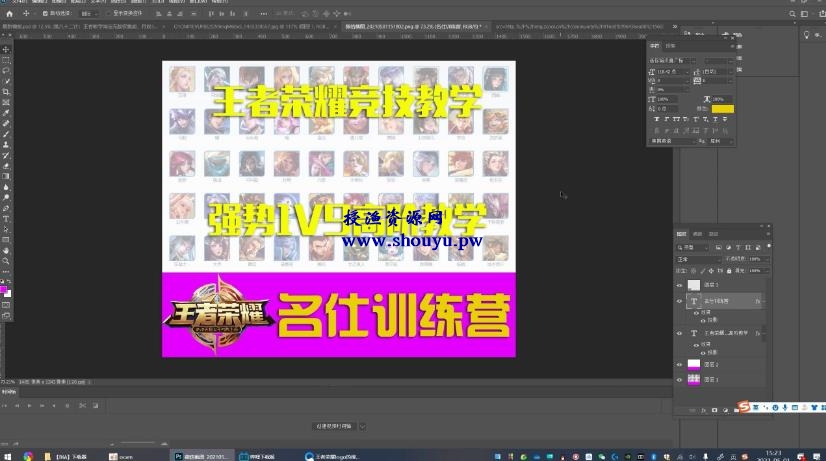826x461 pixels.
Task: Hide the 王者荣耀 text layer
Action: click(679, 334)
